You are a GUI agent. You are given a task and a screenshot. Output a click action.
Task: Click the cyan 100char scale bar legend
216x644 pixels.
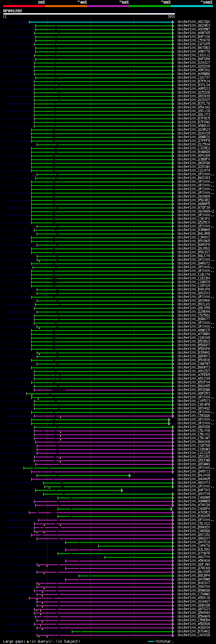click(151, 641)
